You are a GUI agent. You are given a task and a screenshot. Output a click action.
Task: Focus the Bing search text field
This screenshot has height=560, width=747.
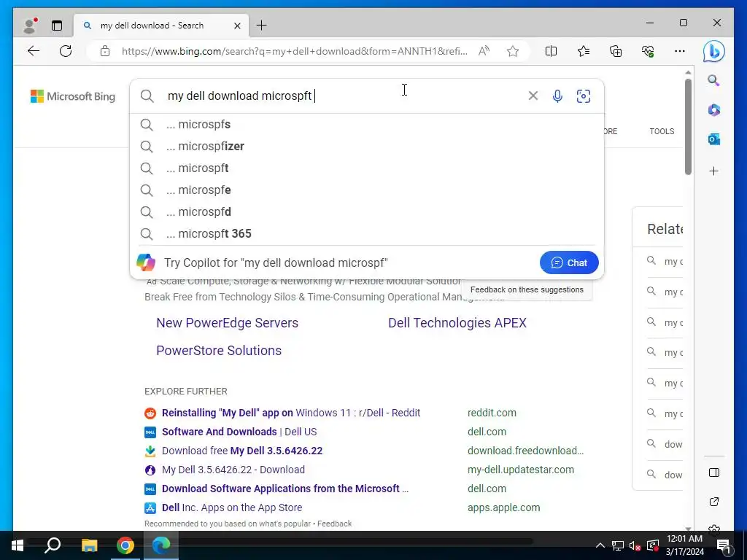coord(343,96)
